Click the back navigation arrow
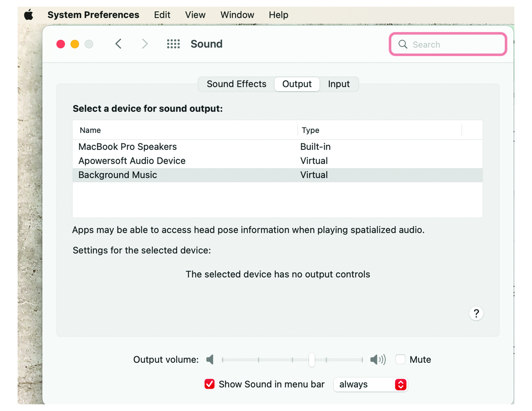Viewport: 532px width, 411px height. click(119, 44)
